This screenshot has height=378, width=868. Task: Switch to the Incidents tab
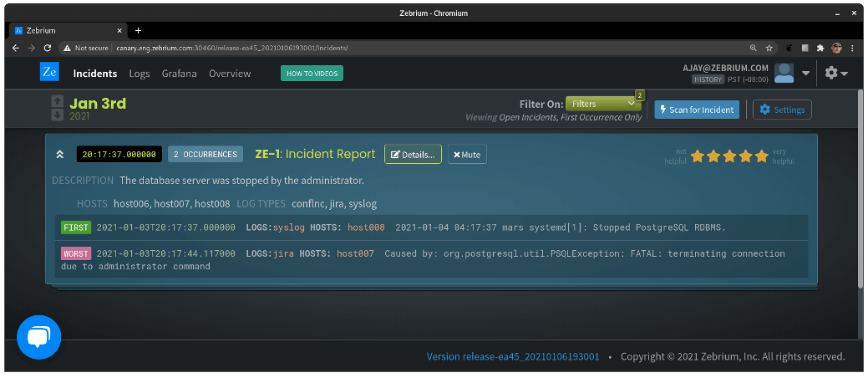95,73
